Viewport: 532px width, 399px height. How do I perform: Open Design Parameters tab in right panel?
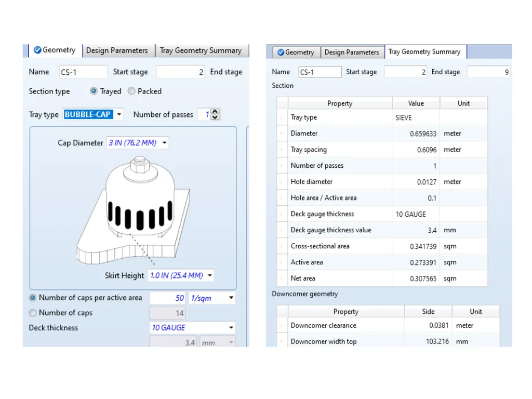(352, 52)
